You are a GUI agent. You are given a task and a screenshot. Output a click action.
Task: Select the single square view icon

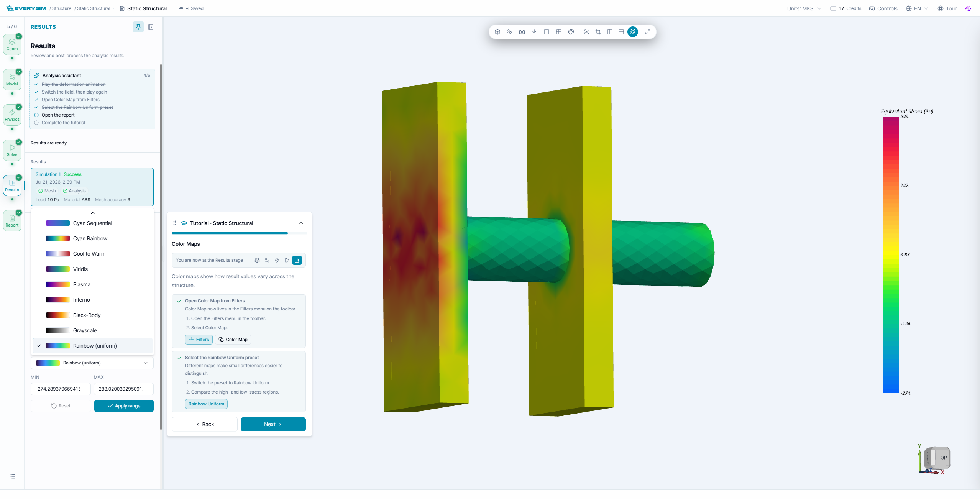(547, 32)
